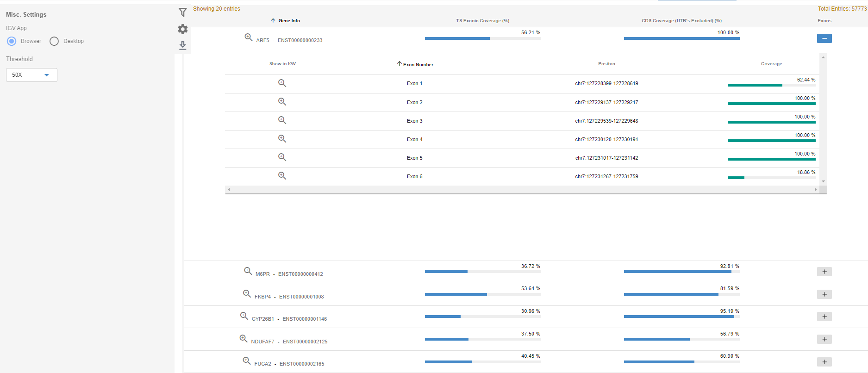Select the Desktop IGV app option
868x373 pixels.
[54, 41]
